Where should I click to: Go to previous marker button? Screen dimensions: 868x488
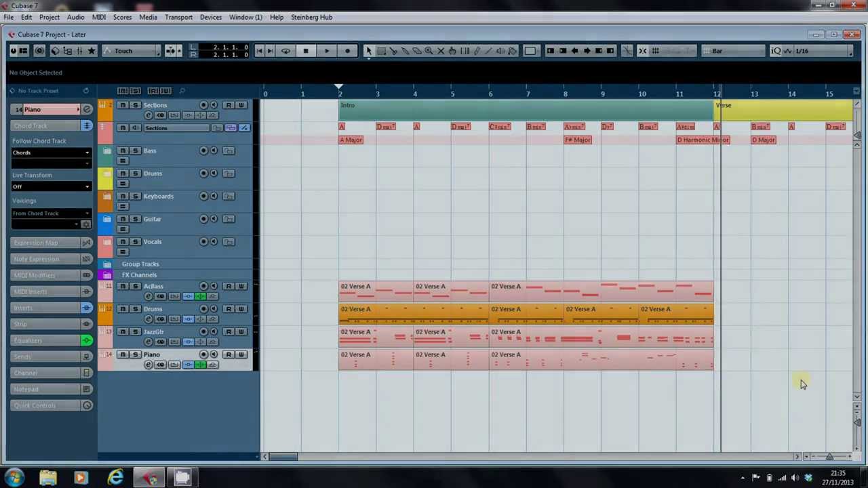259,51
